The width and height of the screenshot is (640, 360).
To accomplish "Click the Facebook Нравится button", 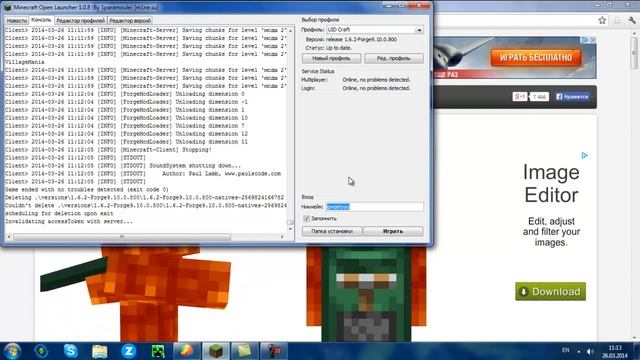I will tap(572, 97).
